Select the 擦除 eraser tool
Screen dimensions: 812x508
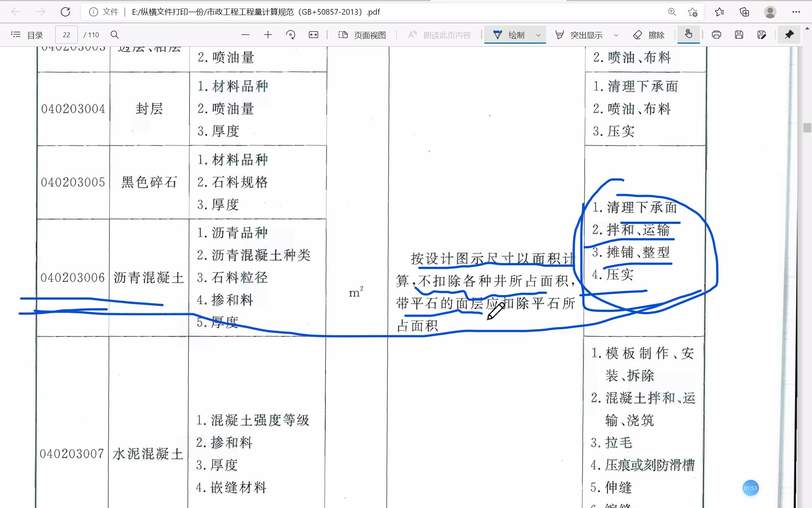click(649, 35)
